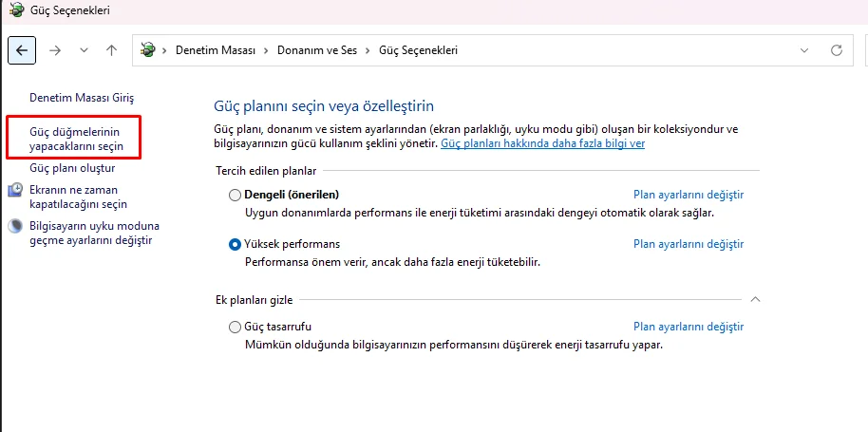Image resolution: width=868 pixels, height=432 pixels.
Task: Open Donanım ve Ses breadcrumb
Action: 316,50
